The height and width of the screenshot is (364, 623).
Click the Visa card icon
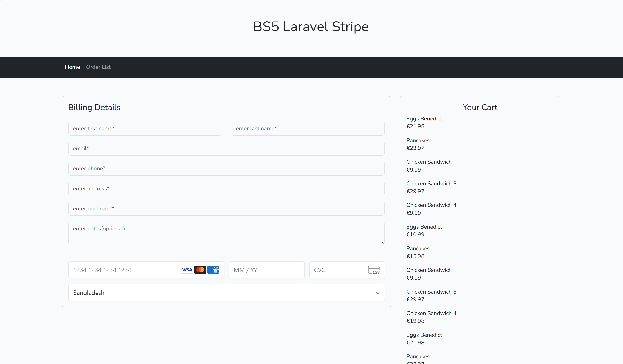(x=187, y=270)
